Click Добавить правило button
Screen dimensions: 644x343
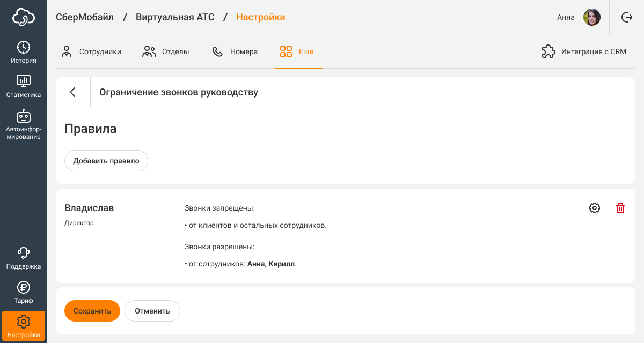106,161
